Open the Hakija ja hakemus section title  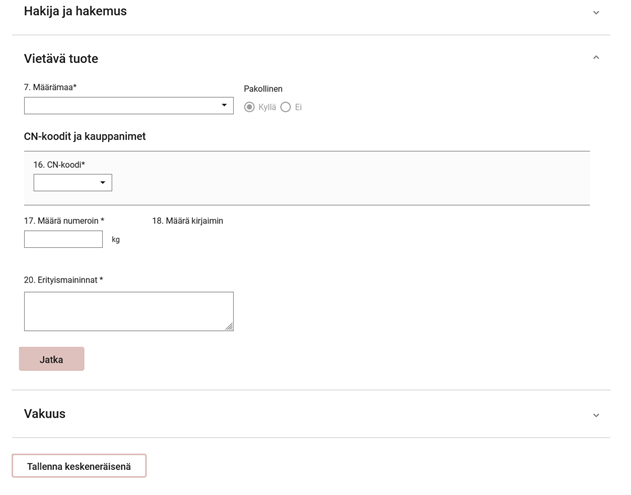pos(75,12)
